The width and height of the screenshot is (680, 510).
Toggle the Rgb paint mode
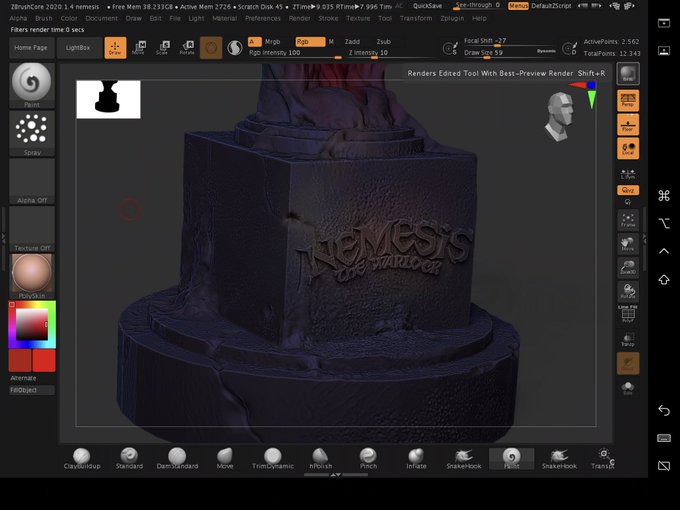click(x=310, y=42)
